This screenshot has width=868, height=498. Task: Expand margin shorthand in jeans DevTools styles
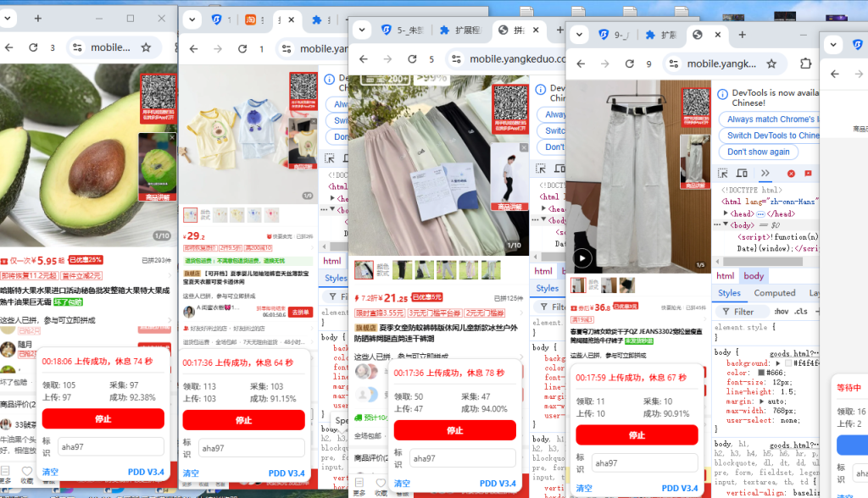pyautogui.click(x=761, y=401)
